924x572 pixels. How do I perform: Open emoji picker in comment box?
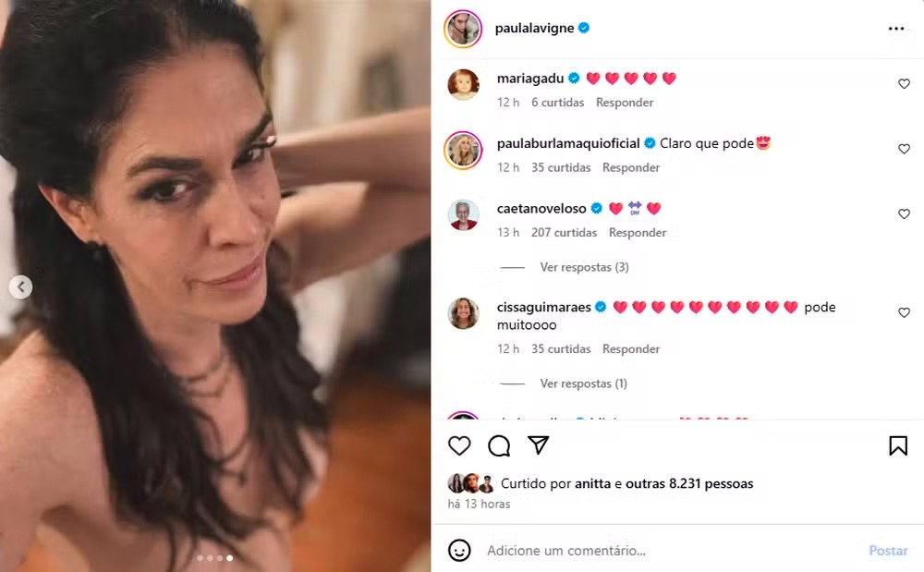(459, 551)
